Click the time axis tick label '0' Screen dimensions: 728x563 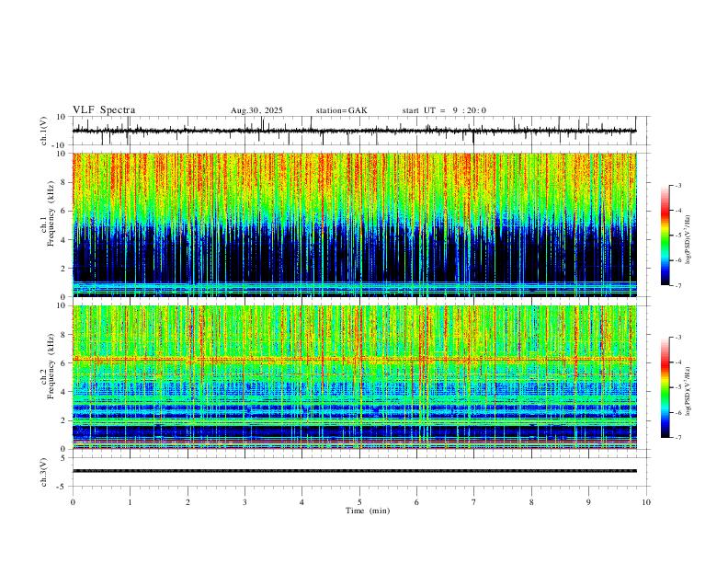coord(73,502)
